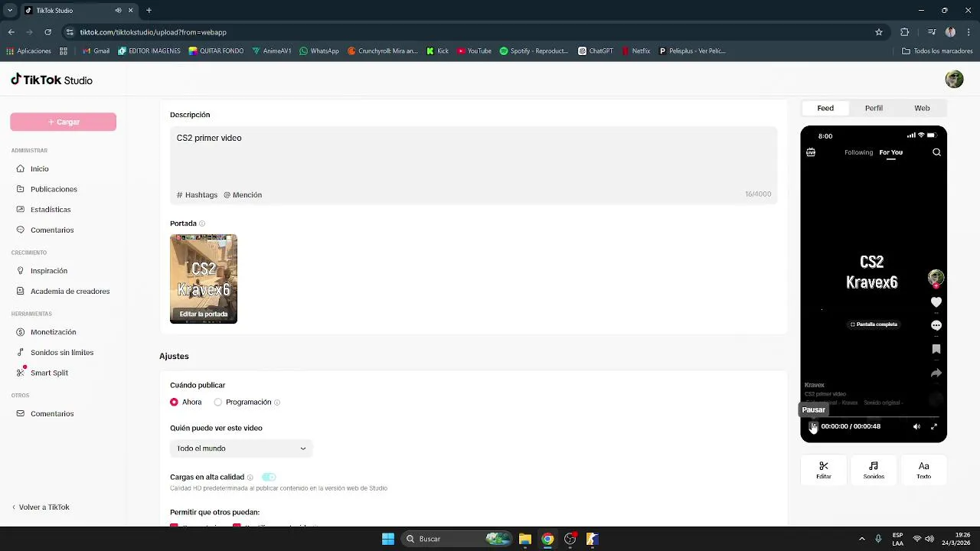Screen dimensions: 980x551
Task: Open the Sonidos music tool
Action: pyautogui.click(x=874, y=470)
